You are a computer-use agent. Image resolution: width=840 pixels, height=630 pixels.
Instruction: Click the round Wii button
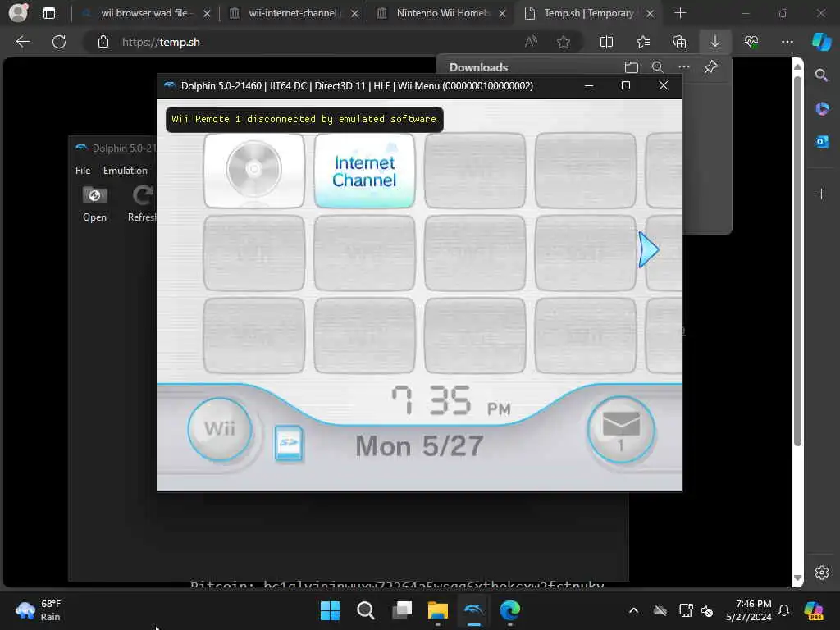[220, 428]
